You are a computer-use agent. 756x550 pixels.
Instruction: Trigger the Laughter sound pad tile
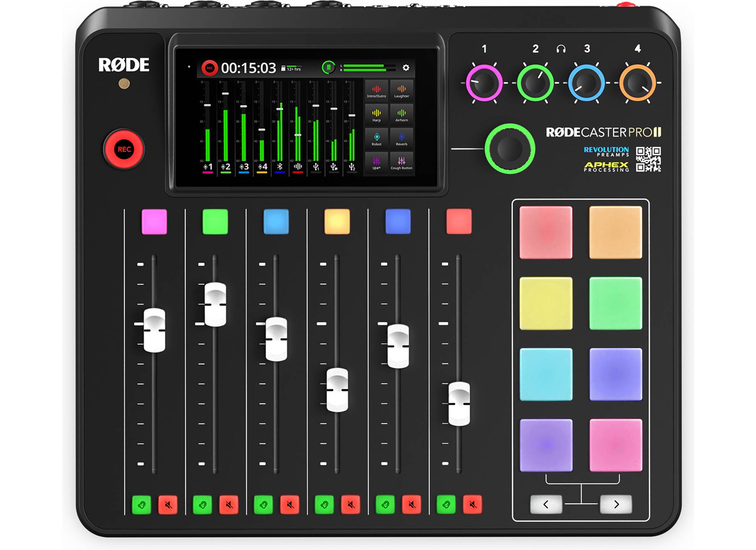(402, 91)
